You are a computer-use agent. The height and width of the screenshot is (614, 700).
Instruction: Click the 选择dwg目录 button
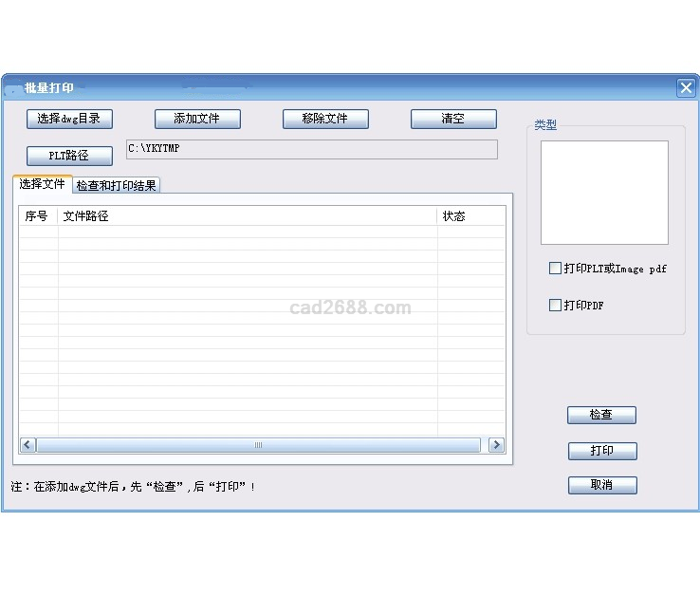pos(69,119)
